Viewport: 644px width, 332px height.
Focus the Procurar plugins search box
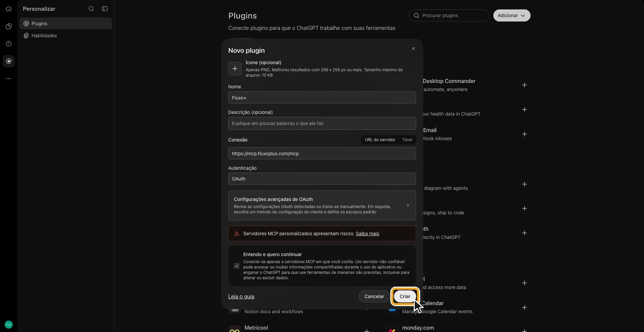click(x=449, y=15)
